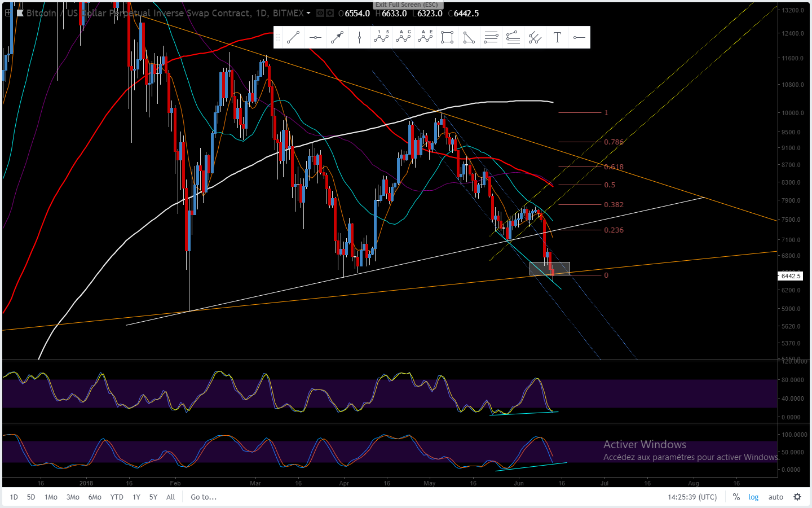Open chart settings gear at bottom right
Screen dimensions: 812x508
[797, 497]
